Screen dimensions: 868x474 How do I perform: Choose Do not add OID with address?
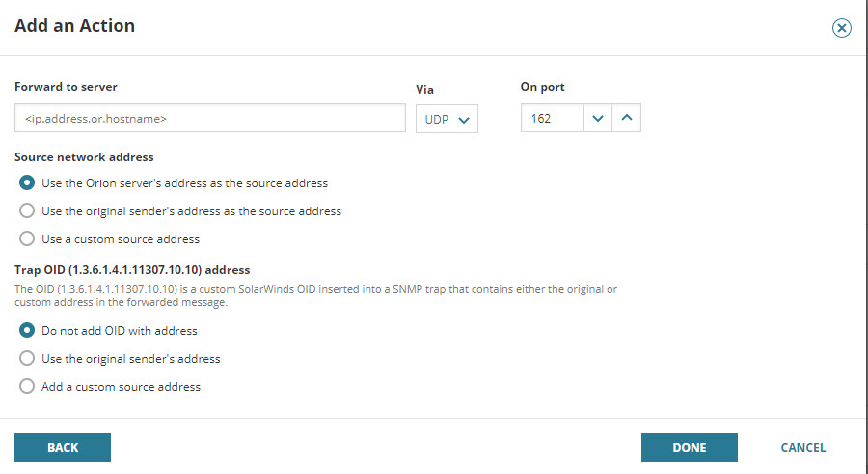pos(28,331)
